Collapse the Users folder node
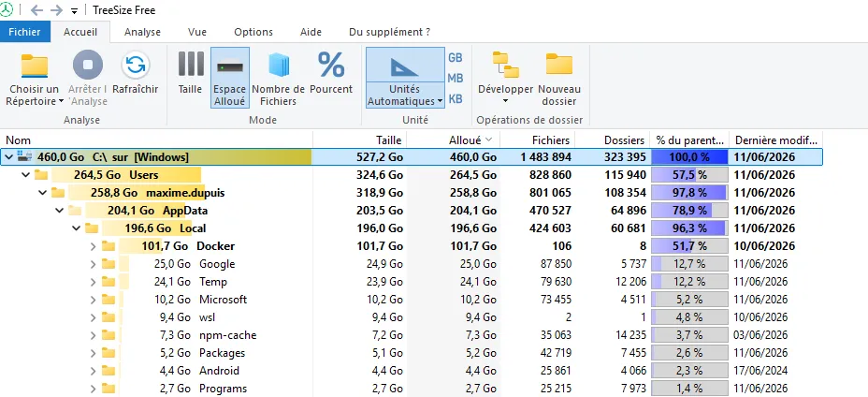The width and height of the screenshot is (868, 397). [x=25, y=175]
